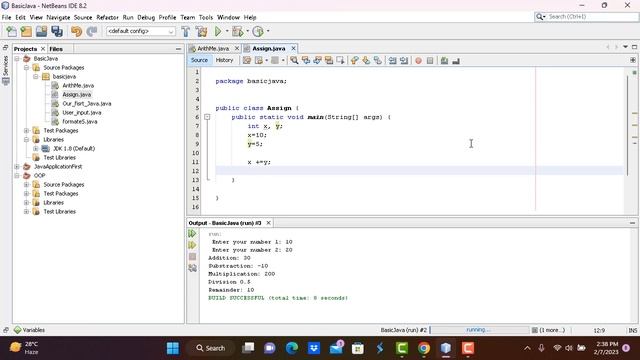The image size is (640, 360).
Task: Click Shift Line Left in editor toolbar
Action: (x=392, y=60)
